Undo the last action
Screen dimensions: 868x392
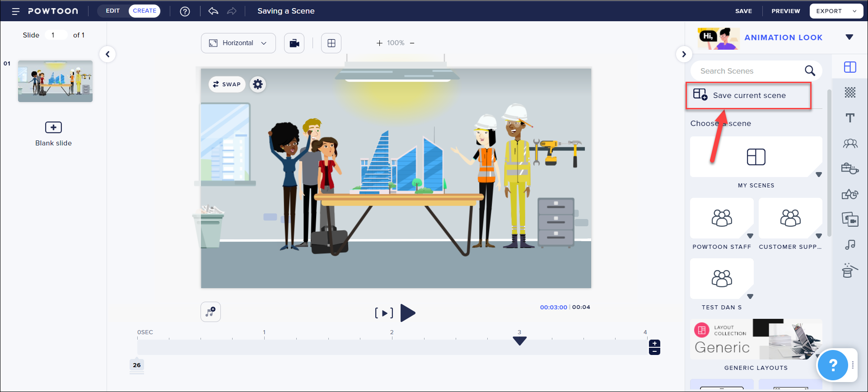pyautogui.click(x=213, y=11)
